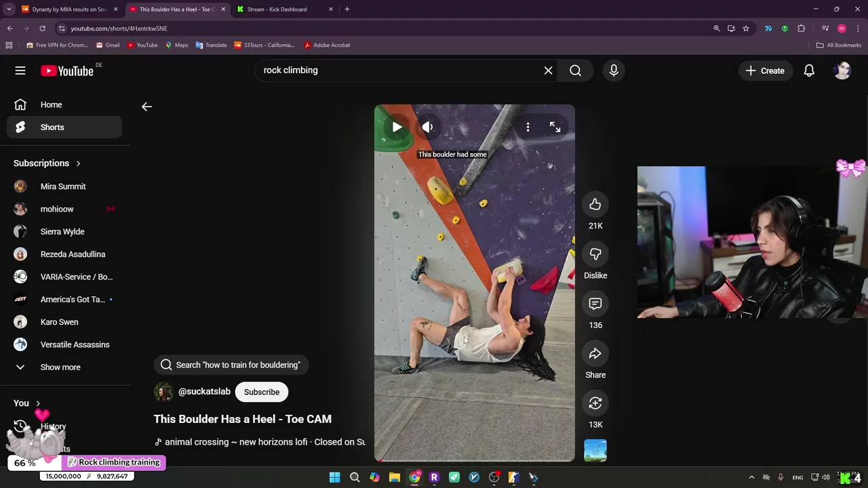Open the animal crossing lofi sound

260,442
